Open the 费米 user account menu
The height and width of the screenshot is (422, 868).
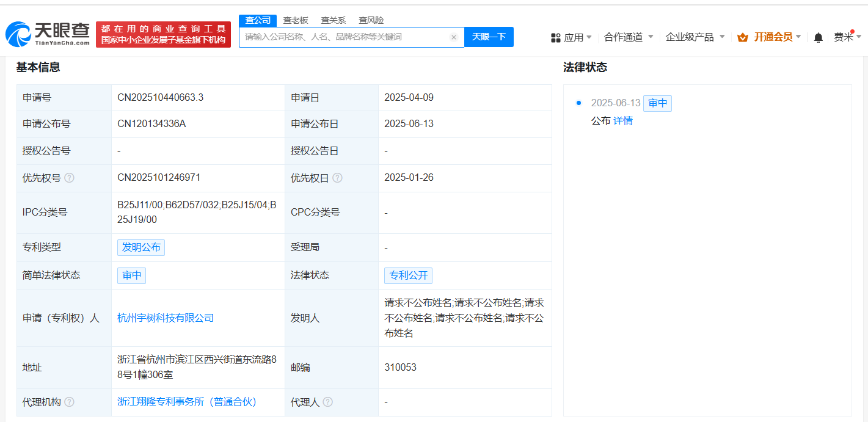(x=847, y=37)
